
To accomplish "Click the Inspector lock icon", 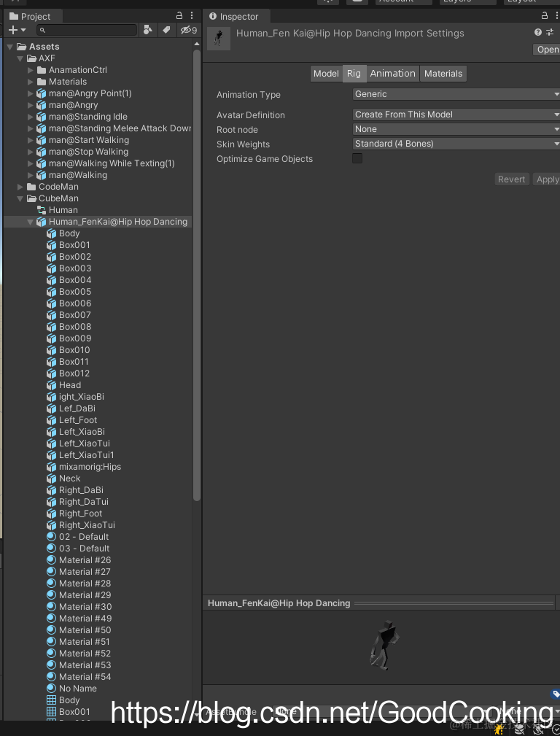I will tap(545, 15).
